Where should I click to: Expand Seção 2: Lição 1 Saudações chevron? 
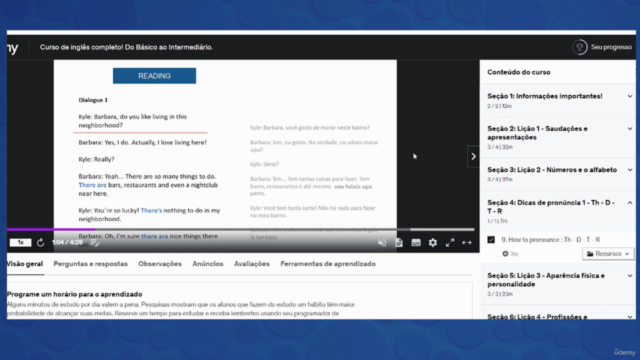pyautogui.click(x=630, y=129)
